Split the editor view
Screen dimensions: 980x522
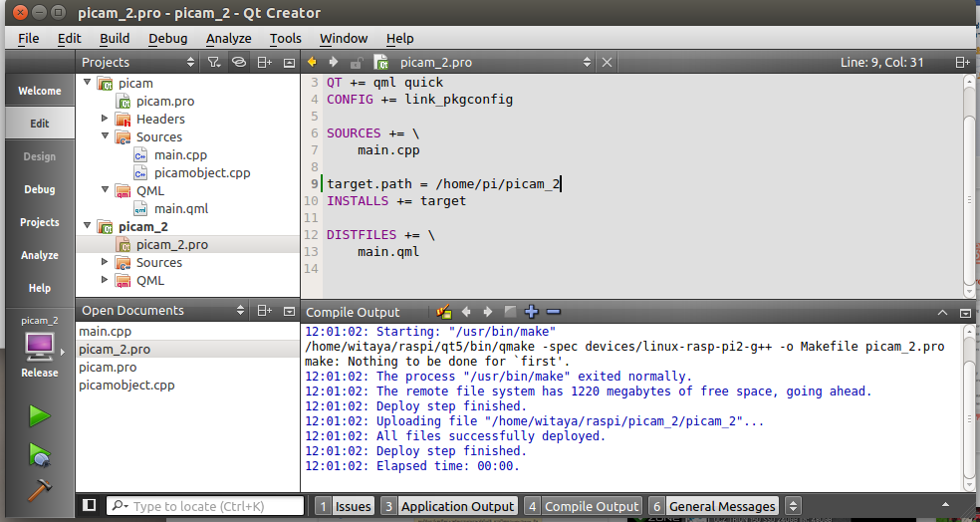click(962, 63)
